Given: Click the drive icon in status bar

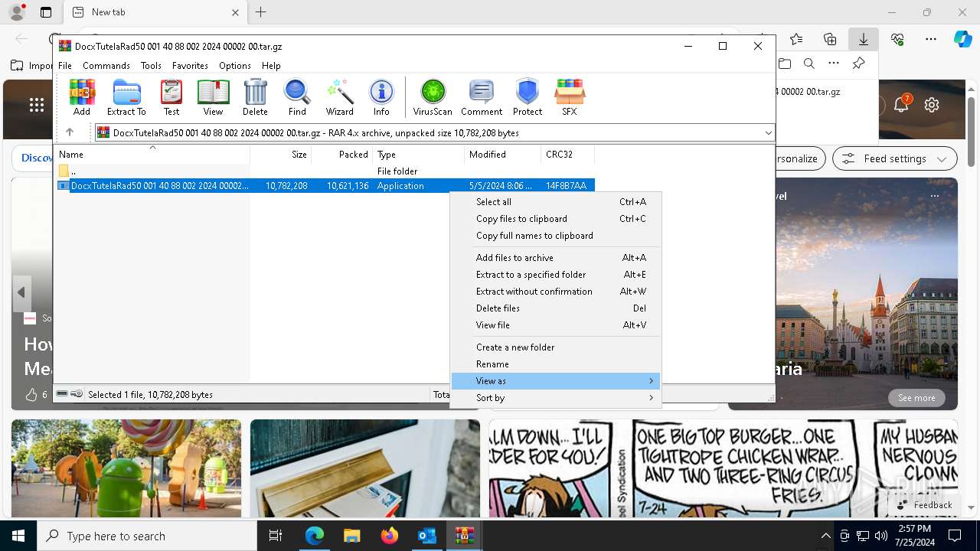Looking at the screenshot, I should pyautogui.click(x=63, y=394).
